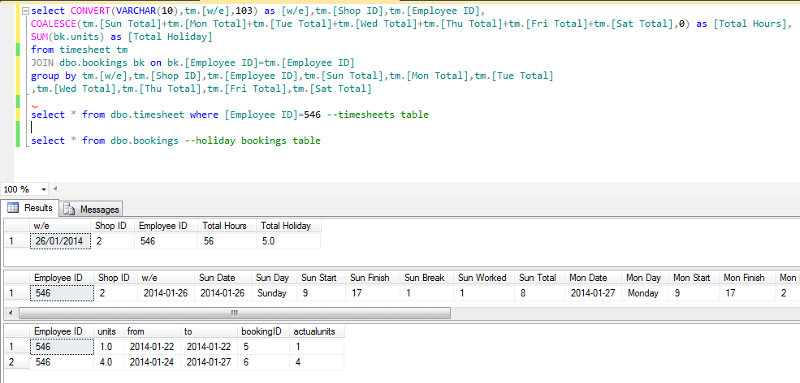Collapse the first select statement outline
Image resolution: width=800 pixels, height=383 pixels.
click(25, 11)
